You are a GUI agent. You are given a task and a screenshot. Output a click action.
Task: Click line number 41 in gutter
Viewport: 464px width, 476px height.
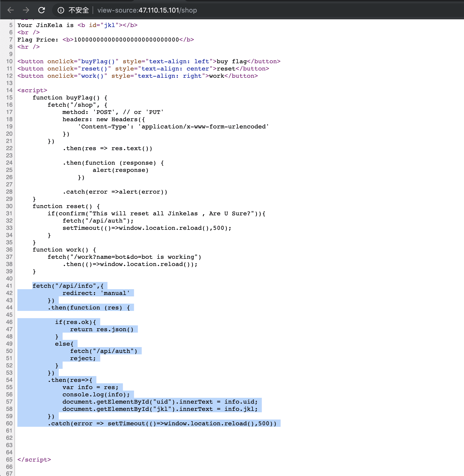9,286
